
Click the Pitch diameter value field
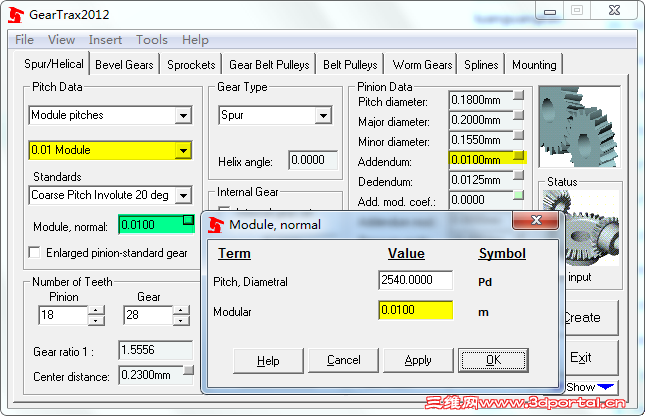(x=481, y=100)
